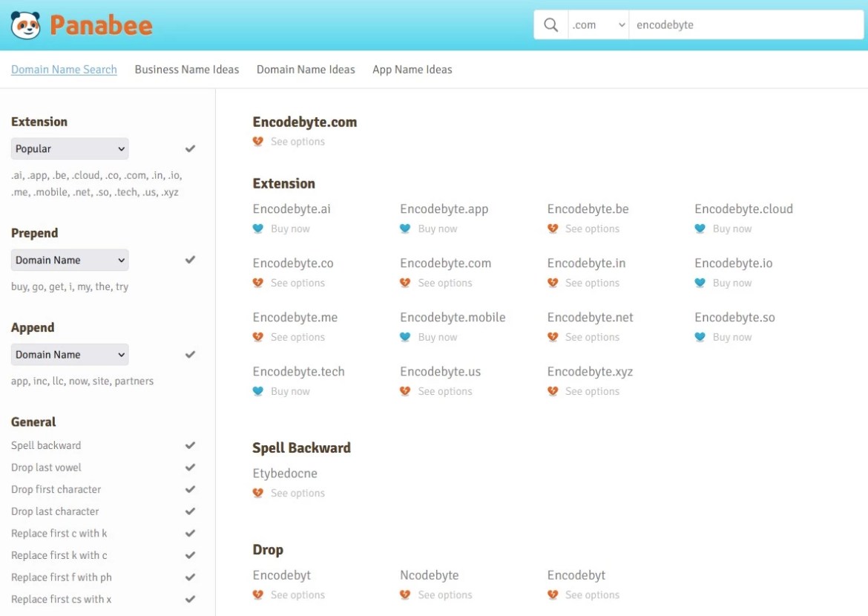Click the broken heart icon for Ncodebyte

405,595
